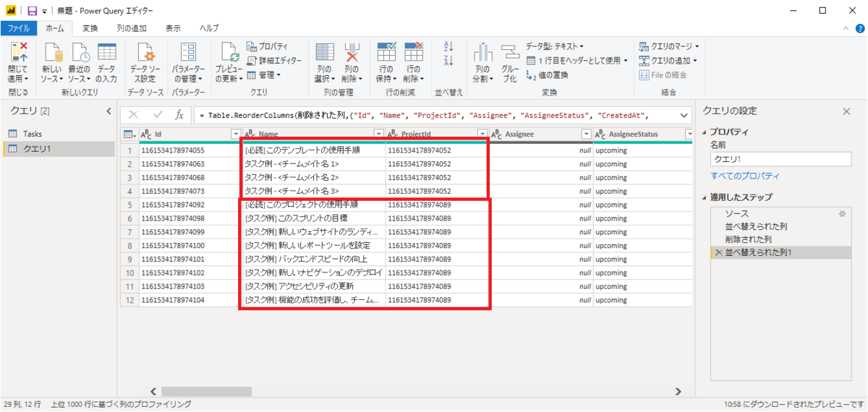The width and height of the screenshot is (868, 412).
Task: Switch to the 列の追加 tab
Action: coord(132,28)
